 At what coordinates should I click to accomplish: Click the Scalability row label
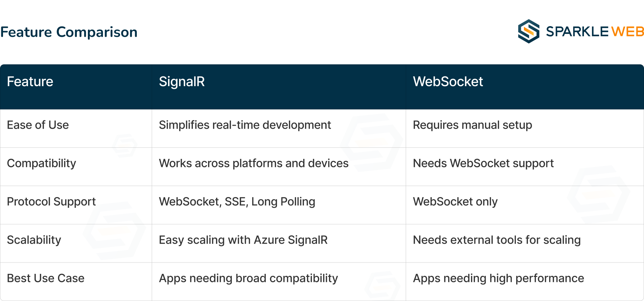point(34,240)
